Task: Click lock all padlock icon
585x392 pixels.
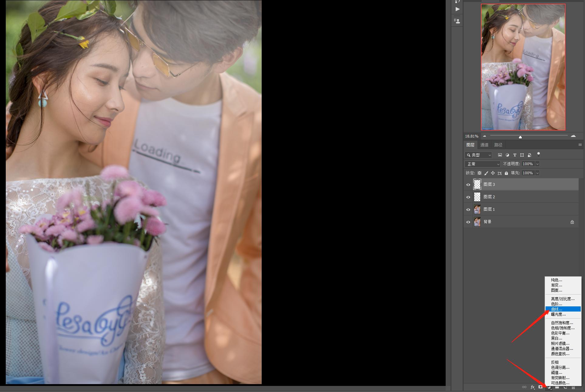Action: tap(506, 173)
